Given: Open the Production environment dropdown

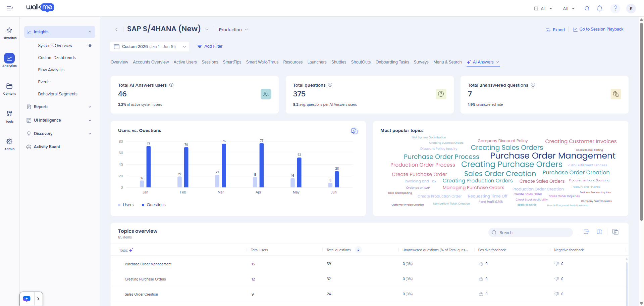Looking at the screenshot, I should (233, 30).
